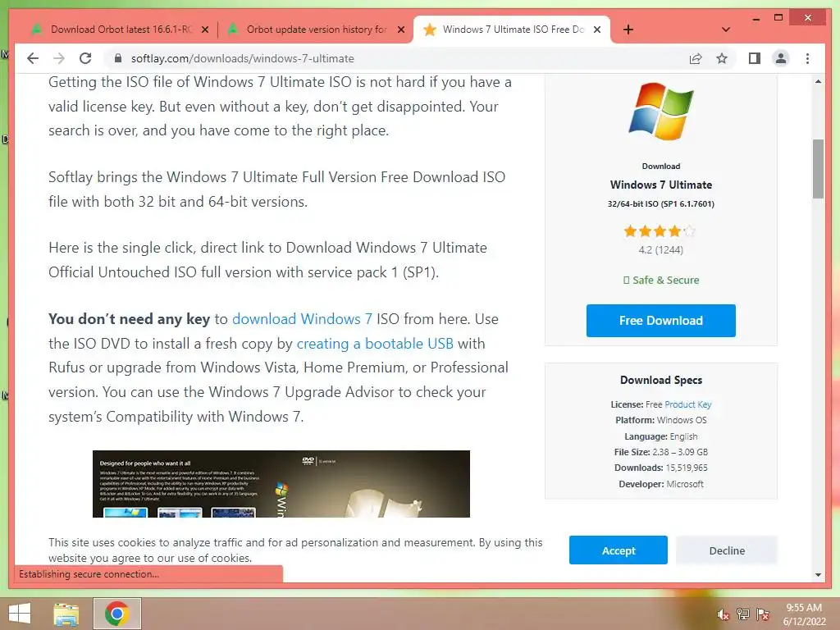Open a new tab with plus button
The height and width of the screenshot is (630, 840).
point(628,30)
